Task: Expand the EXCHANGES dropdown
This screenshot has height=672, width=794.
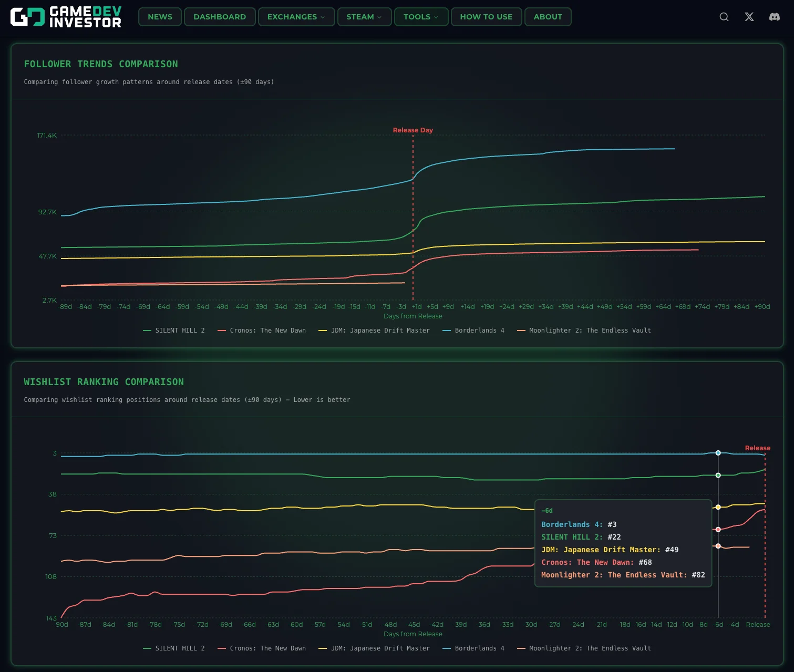Action: pos(296,16)
